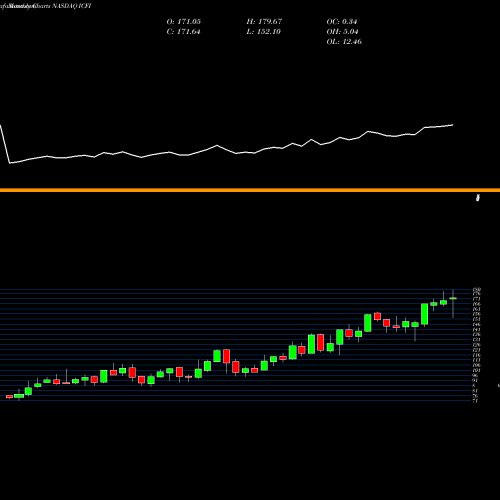Click the open price value O: 171.05
This screenshot has width=500, height=500.
point(184,22)
